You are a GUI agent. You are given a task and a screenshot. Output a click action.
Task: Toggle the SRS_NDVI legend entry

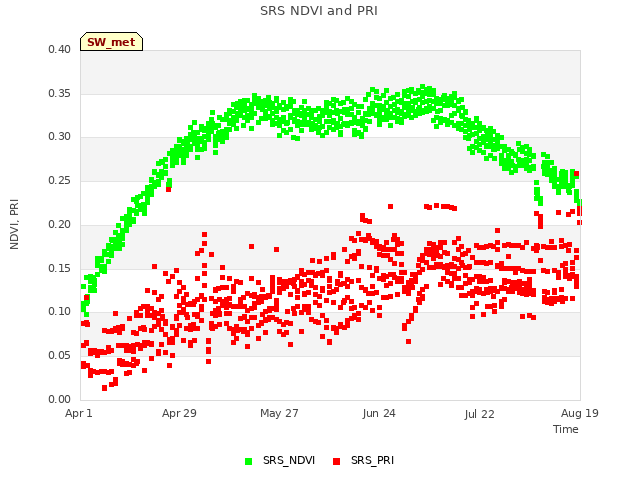coord(280,460)
